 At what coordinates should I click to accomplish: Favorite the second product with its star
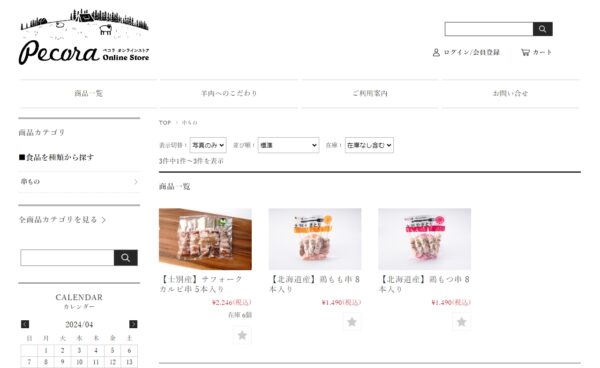(352, 322)
